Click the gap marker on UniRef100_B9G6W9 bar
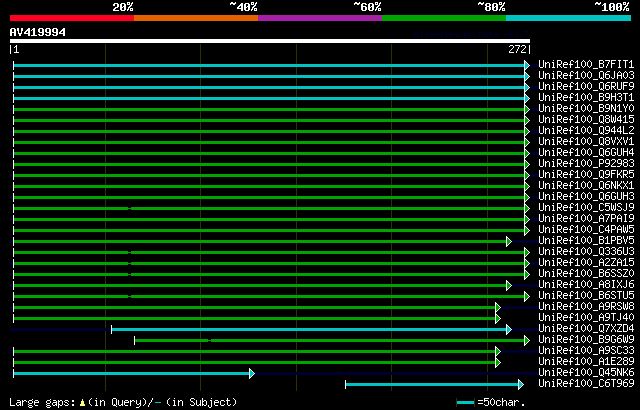The width and height of the screenshot is (640, 410). click(209, 341)
